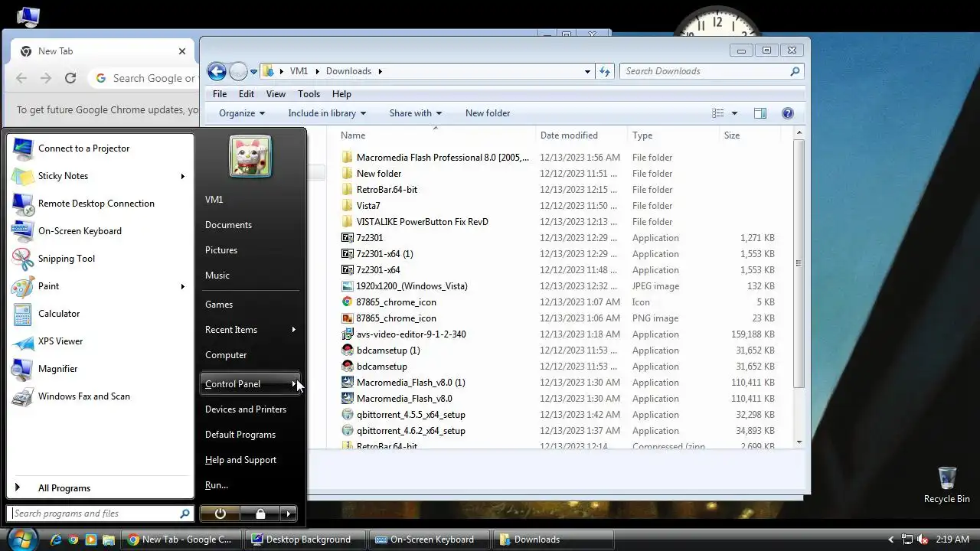Go back in the Explorer window
The image size is (980, 551).
pos(217,71)
